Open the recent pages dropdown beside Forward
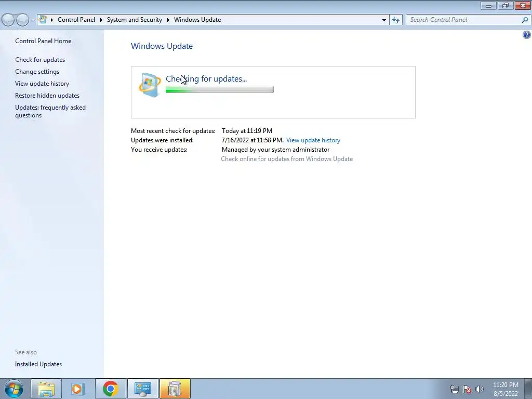Screen dimensions: 532x399 pyautogui.click(x=33, y=20)
